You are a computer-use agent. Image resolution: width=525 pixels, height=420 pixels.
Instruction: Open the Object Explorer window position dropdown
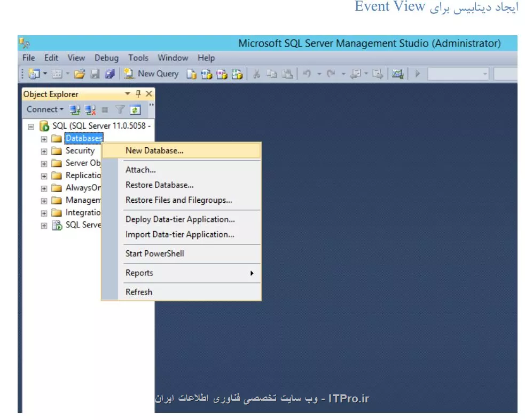127,94
